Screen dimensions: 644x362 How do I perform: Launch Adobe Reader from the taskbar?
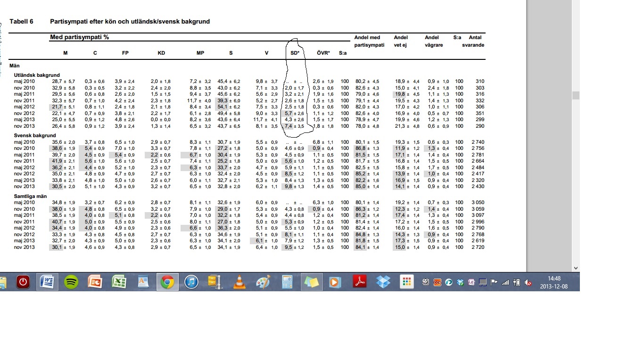[360, 282]
